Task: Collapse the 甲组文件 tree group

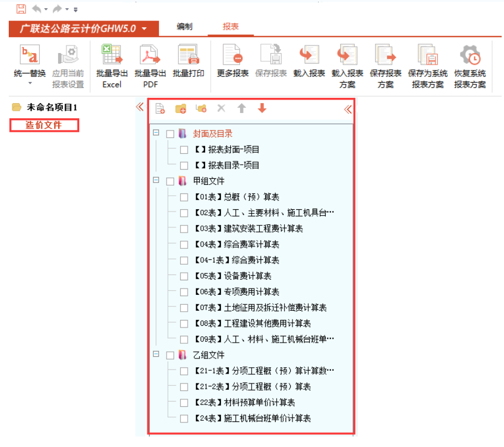Action: click(156, 181)
